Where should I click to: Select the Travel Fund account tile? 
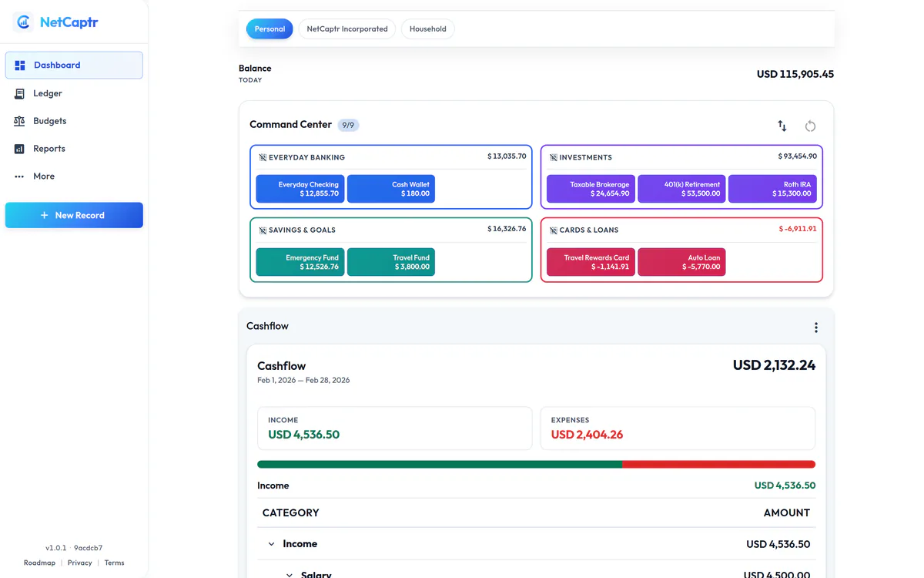pyautogui.click(x=391, y=262)
